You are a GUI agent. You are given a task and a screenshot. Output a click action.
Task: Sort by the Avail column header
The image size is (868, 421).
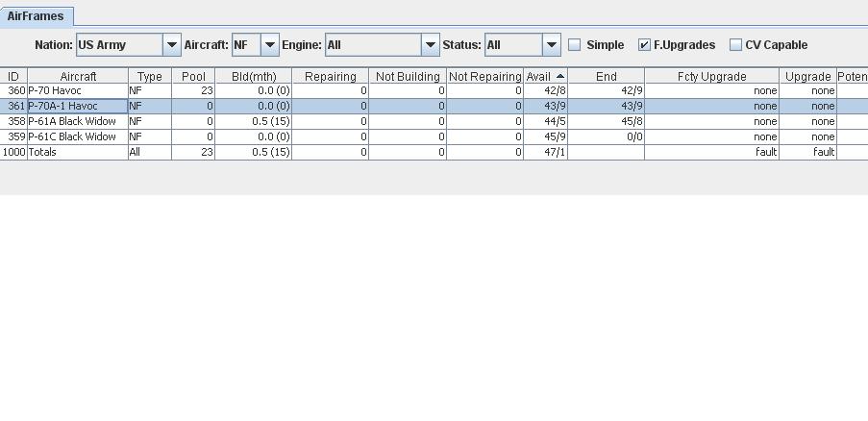(x=545, y=76)
